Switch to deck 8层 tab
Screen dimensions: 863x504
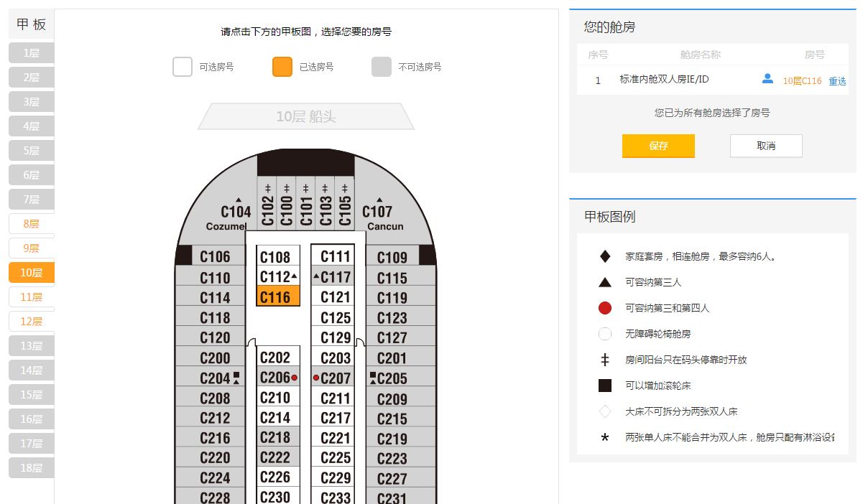pos(31,224)
